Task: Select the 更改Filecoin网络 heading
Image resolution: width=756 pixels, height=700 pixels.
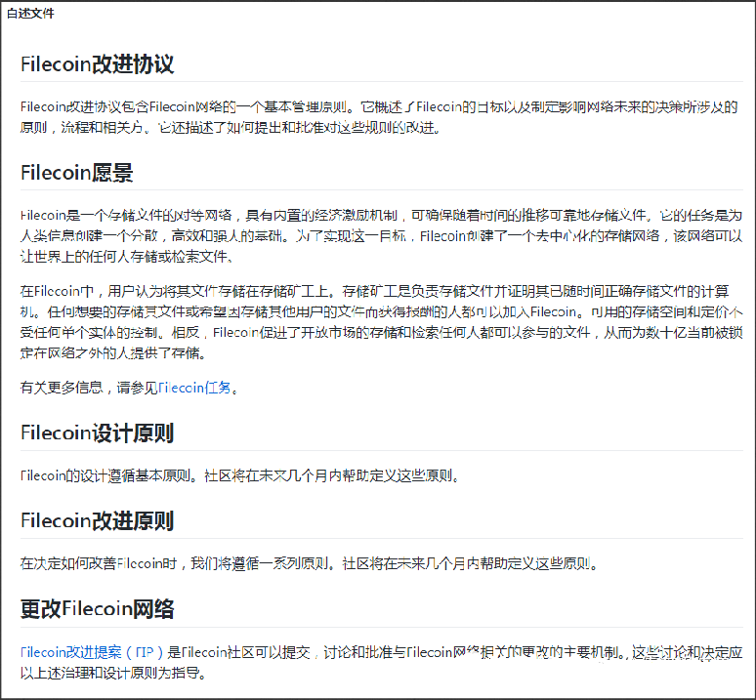Action: coord(97,609)
